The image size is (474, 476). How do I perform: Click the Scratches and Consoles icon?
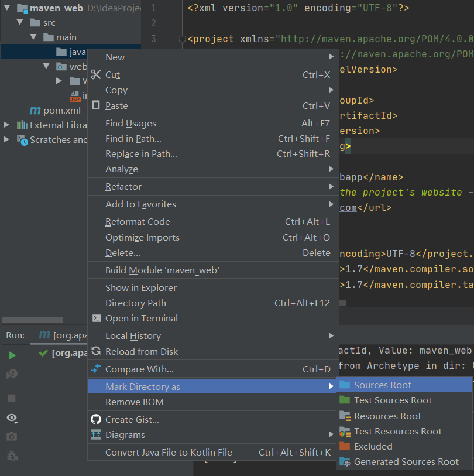coord(22,140)
